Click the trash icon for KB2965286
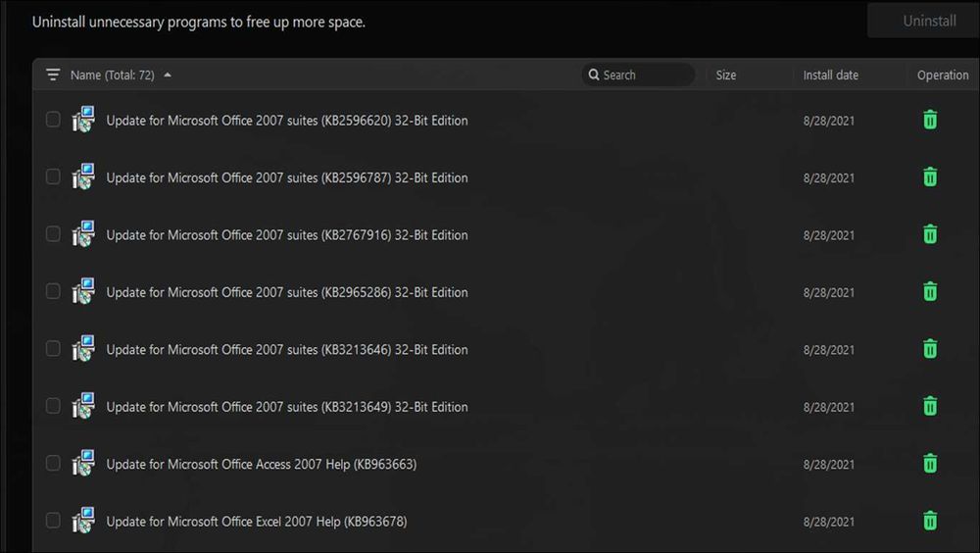 930,291
